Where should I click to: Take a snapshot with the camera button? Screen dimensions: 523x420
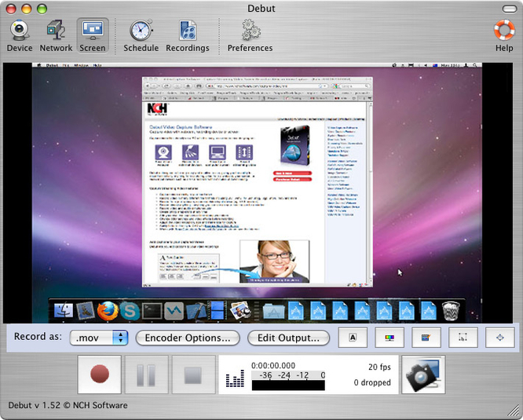tap(423, 374)
